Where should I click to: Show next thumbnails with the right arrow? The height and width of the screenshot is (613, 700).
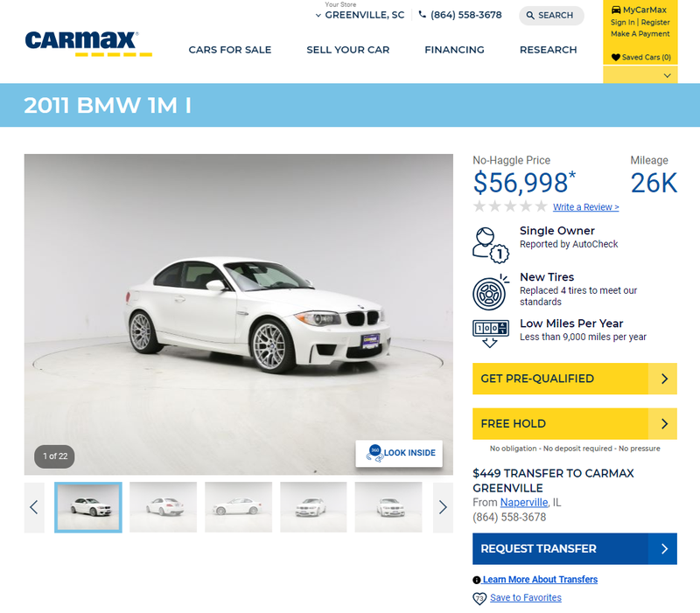click(x=443, y=507)
